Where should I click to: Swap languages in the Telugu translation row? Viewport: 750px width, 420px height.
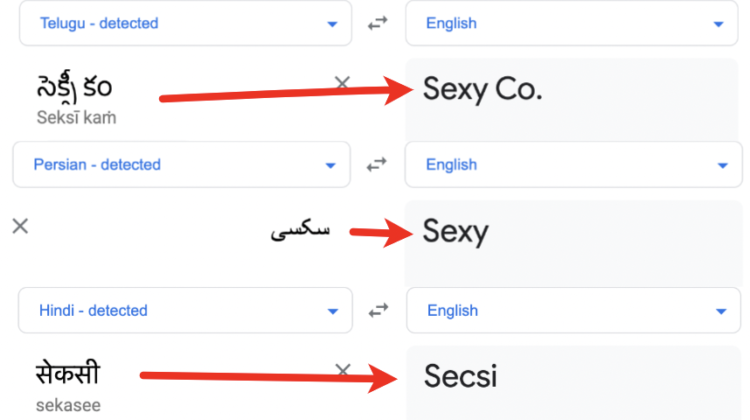(377, 23)
